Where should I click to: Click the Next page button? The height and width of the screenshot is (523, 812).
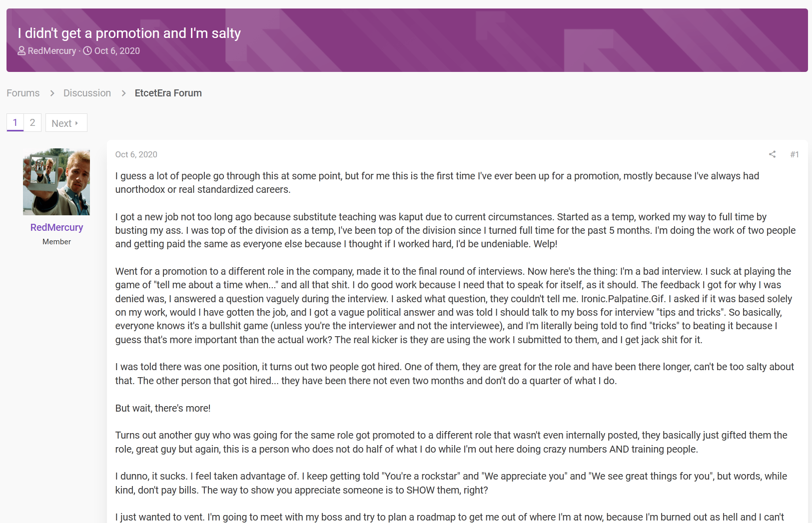click(66, 123)
